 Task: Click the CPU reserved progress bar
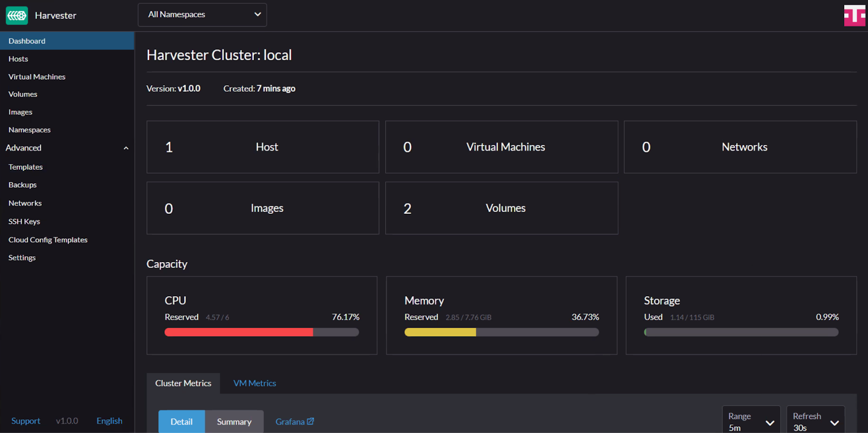262,332
